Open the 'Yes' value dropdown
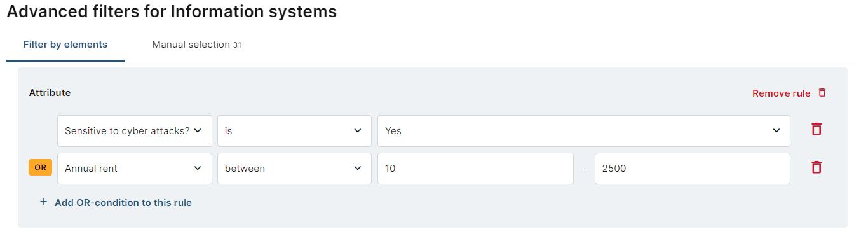The image size is (868, 248). coord(584,131)
